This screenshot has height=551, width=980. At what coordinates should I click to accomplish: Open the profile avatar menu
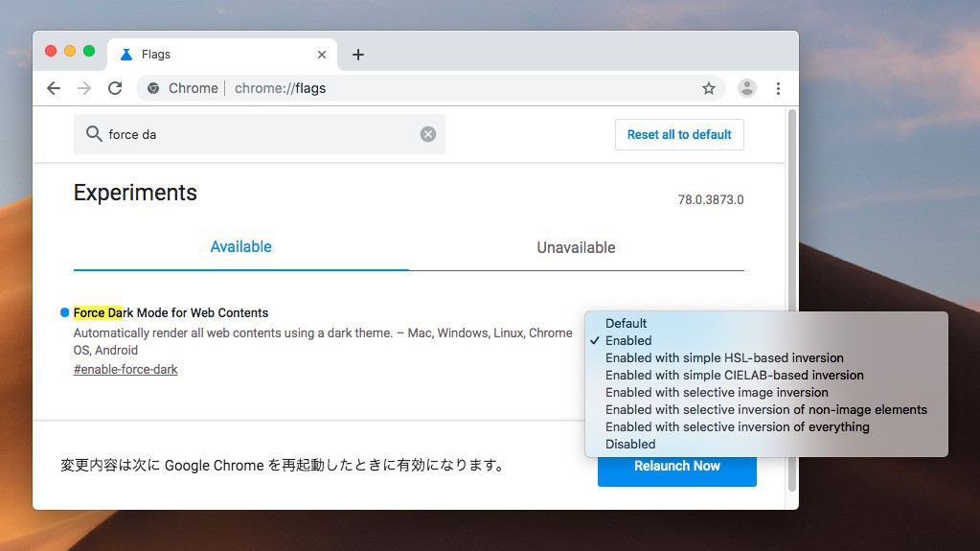pyautogui.click(x=747, y=88)
